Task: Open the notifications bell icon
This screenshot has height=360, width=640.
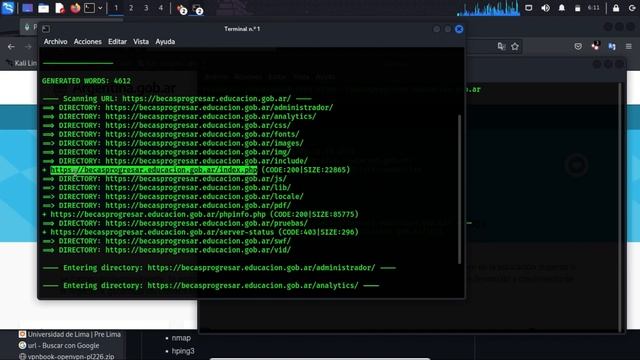Action: (562, 8)
